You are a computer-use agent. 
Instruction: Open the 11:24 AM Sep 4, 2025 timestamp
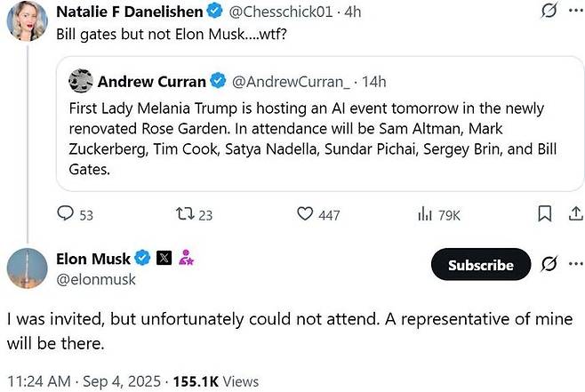[84, 381]
